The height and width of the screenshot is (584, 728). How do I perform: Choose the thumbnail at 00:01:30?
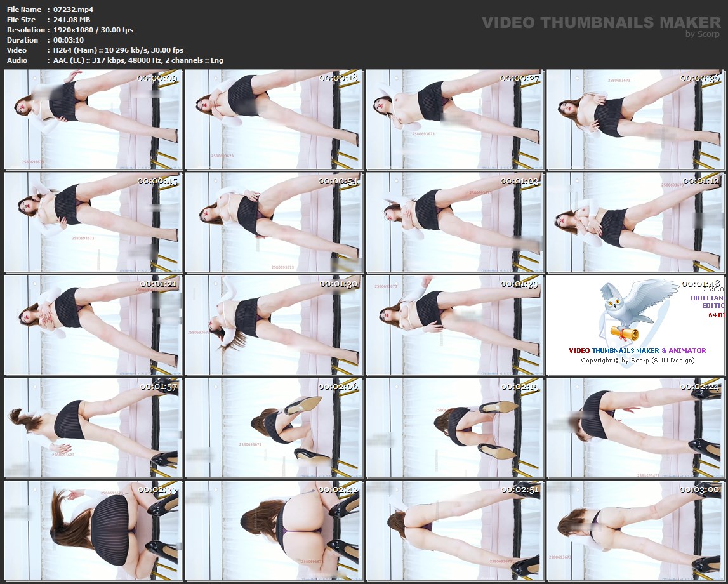(x=274, y=325)
